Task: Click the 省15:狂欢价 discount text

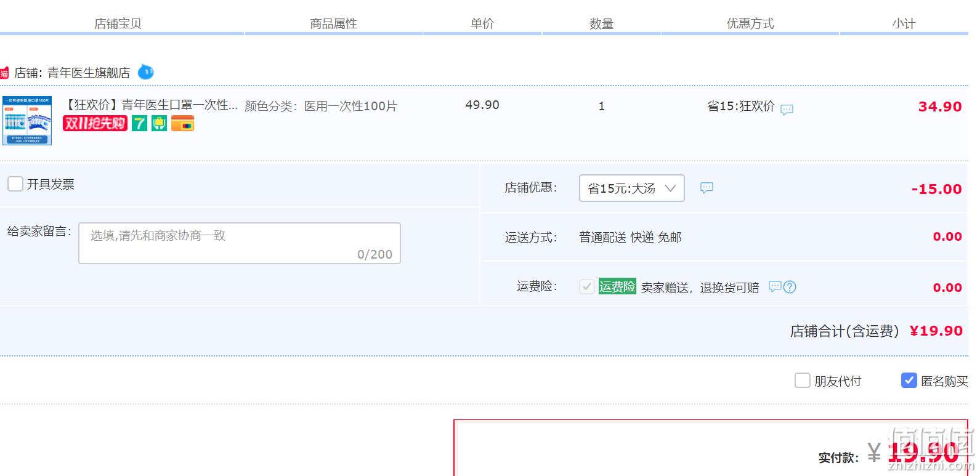Action: point(740,106)
